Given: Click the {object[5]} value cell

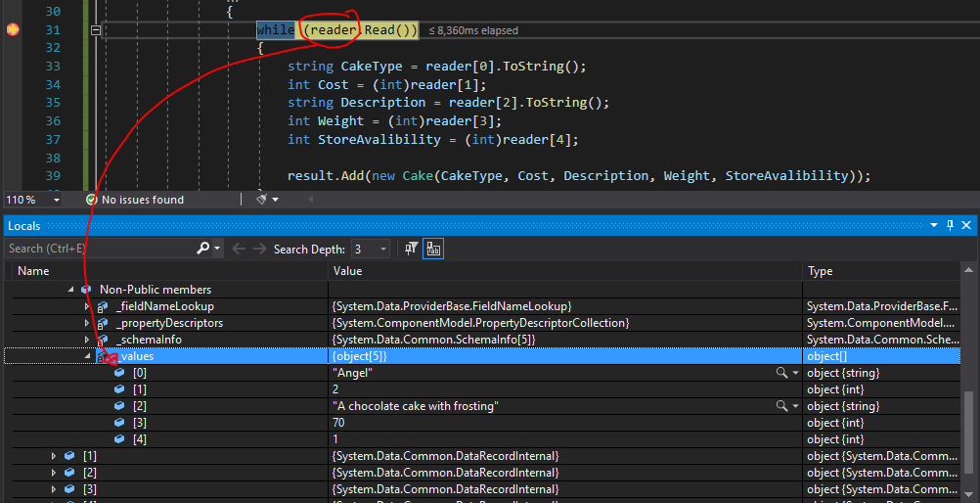Looking at the screenshot, I should 565,356.
